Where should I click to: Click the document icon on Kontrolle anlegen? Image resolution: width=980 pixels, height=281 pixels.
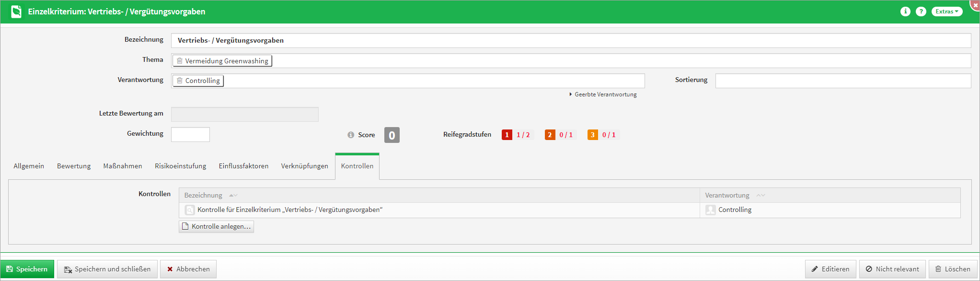click(185, 226)
